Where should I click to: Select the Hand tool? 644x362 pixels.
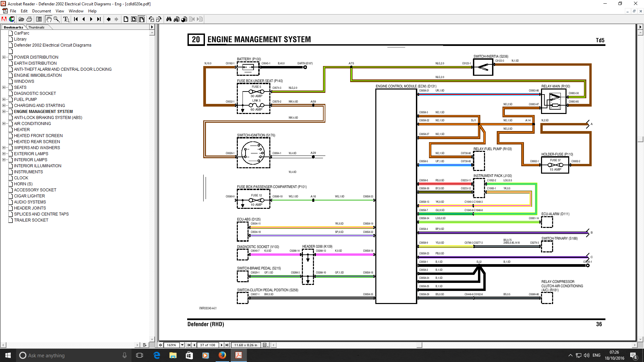click(49, 19)
